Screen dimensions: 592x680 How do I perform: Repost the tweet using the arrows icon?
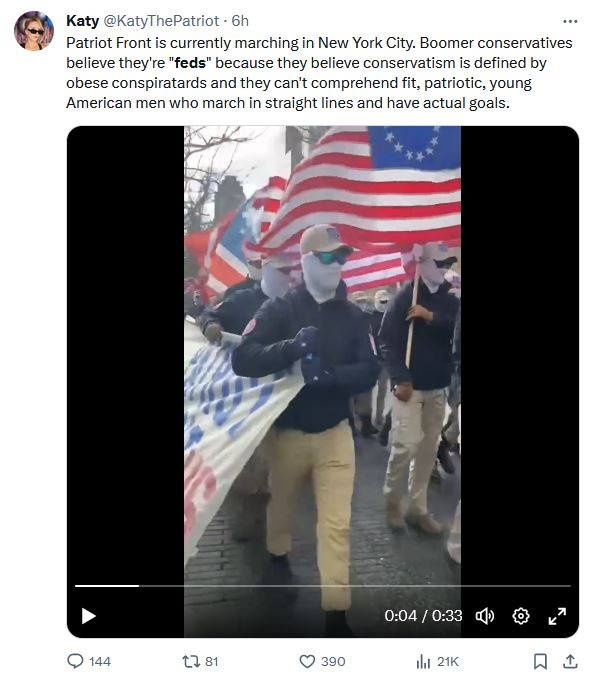tap(190, 661)
